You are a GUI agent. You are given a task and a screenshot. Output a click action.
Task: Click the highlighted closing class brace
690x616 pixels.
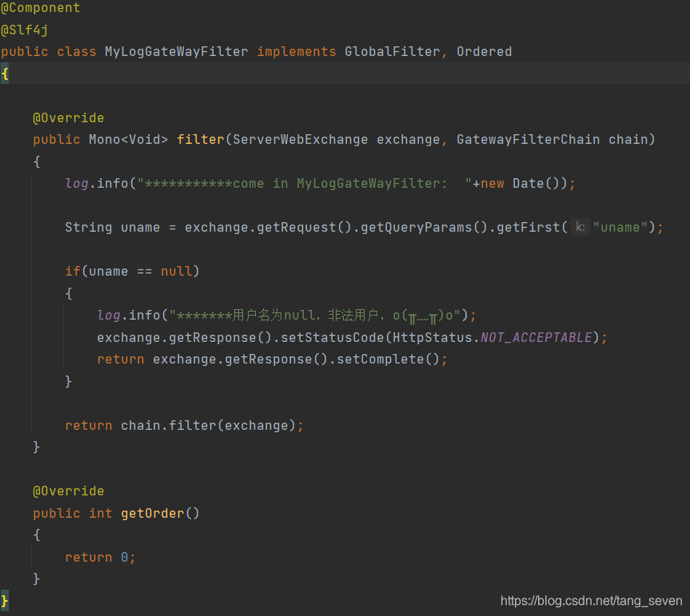pyautogui.click(x=5, y=601)
